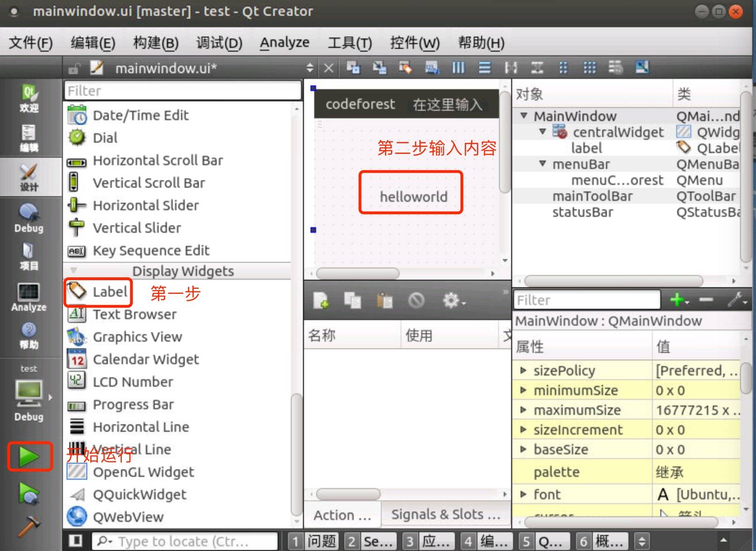Click the Break Layout toolbar icon
Screen dimensions: 756x551
point(616,68)
